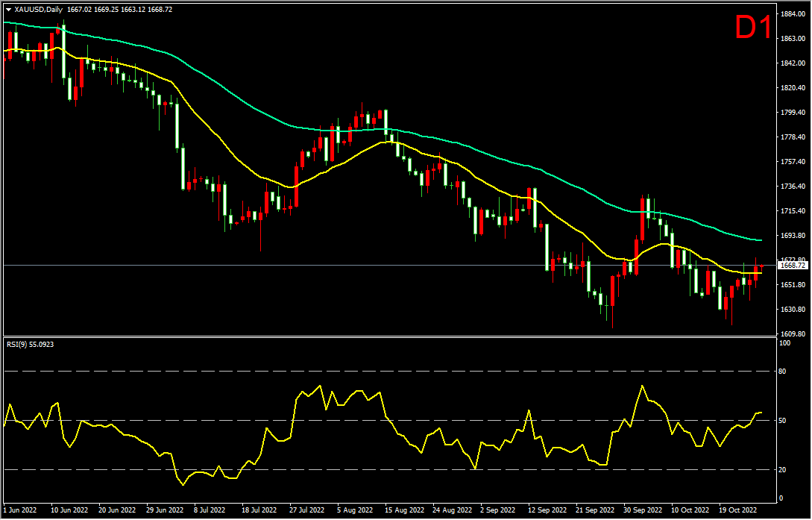This screenshot has width=812, height=520.
Task: Click the 1609.80 price axis label
Action: tap(790, 334)
